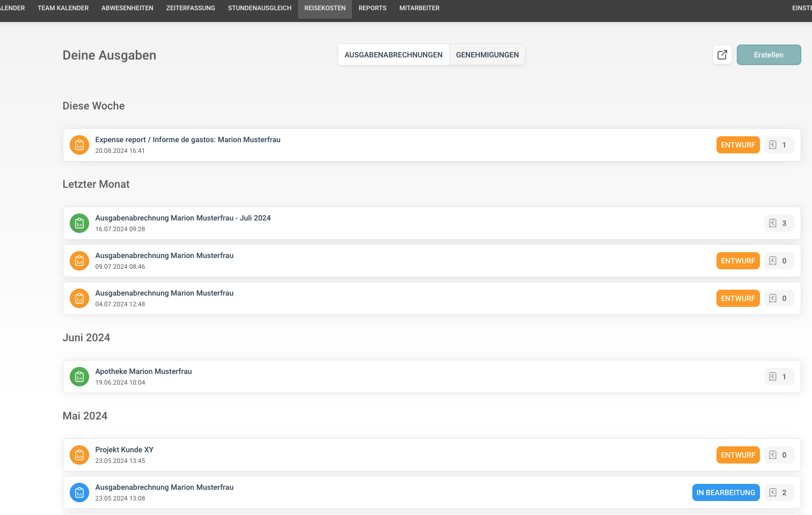Click the In Bearbeitung status badge
Image resolution: width=812 pixels, height=515 pixels.
click(726, 492)
